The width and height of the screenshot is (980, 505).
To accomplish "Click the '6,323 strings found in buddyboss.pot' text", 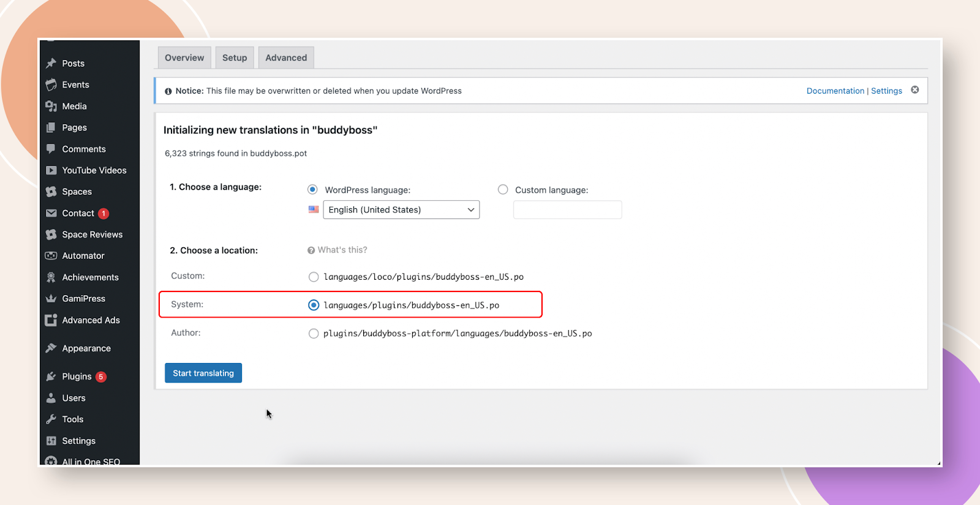I will [236, 154].
